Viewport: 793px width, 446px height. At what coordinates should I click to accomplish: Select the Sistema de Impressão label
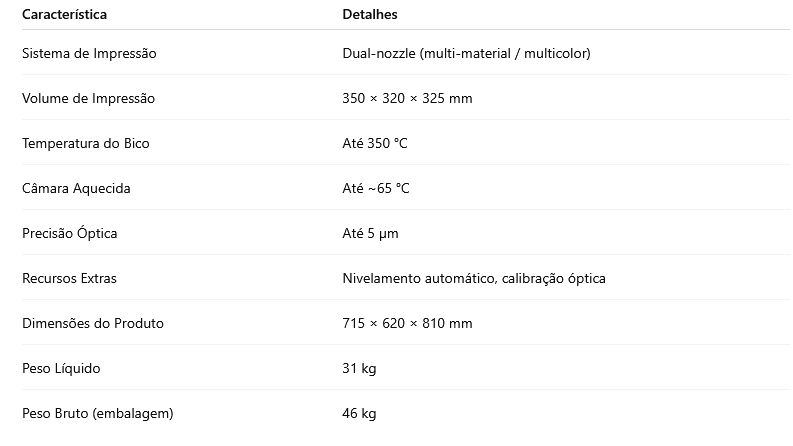89,54
